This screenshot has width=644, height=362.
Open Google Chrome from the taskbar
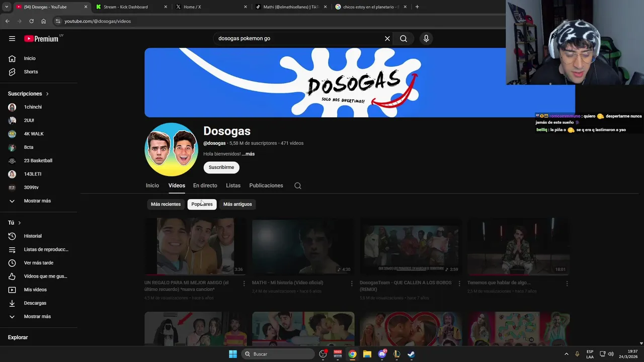click(x=353, y=354)
